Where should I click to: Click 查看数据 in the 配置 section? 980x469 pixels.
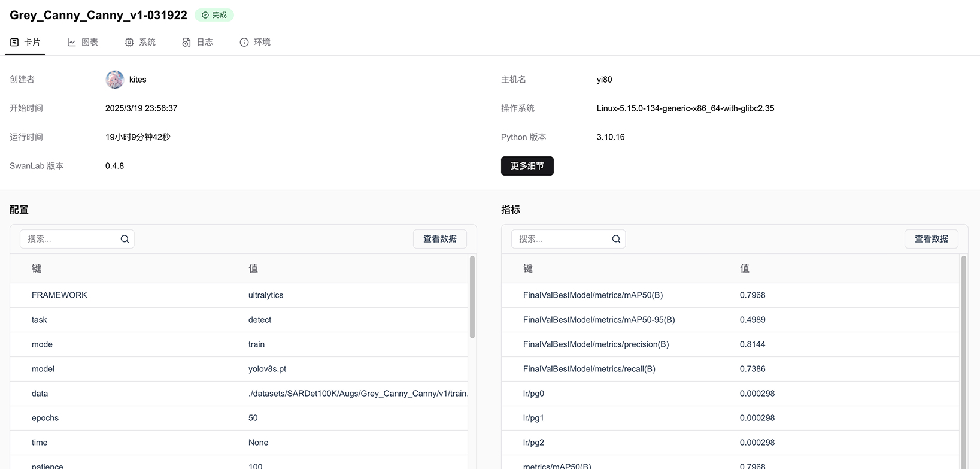click(x=440, y=239)
